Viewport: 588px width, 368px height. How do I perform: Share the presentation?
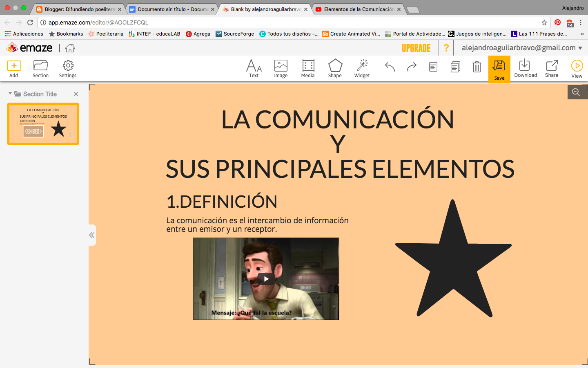(x=552, y=68)
